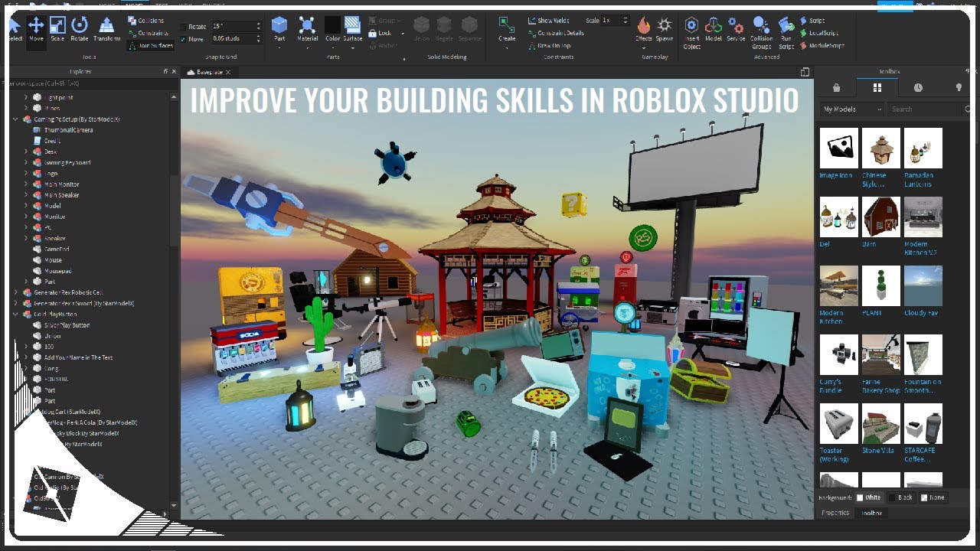Insert a new Part
Viewport: 980px width, 551px height.
click(x=279, y=30)
